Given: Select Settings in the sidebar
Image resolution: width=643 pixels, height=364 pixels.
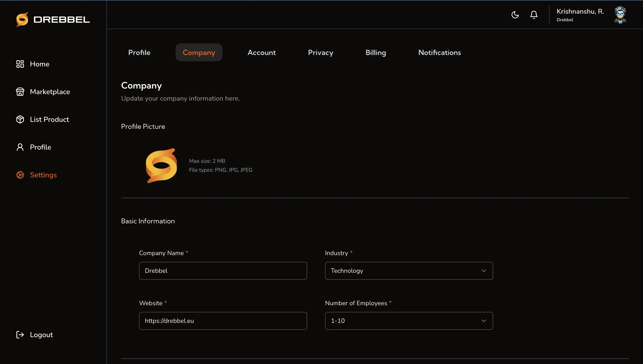Looking at the screenshot, I should click(x=43, y=175).
